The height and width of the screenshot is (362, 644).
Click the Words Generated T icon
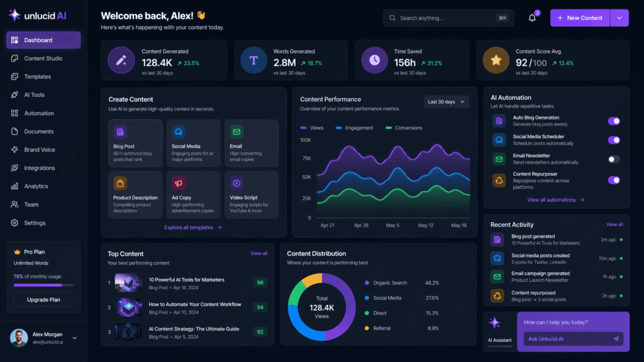point(253,60)
